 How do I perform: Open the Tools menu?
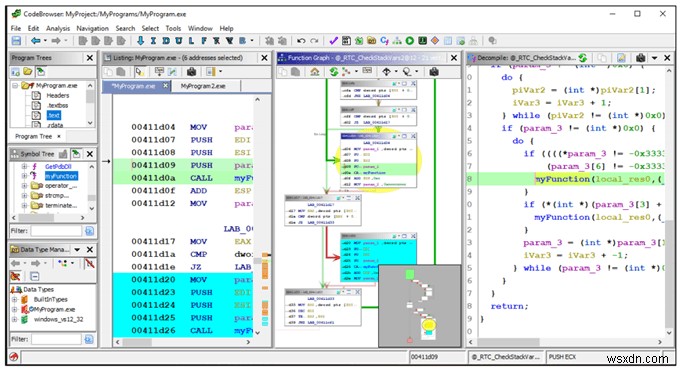point(173,28)
